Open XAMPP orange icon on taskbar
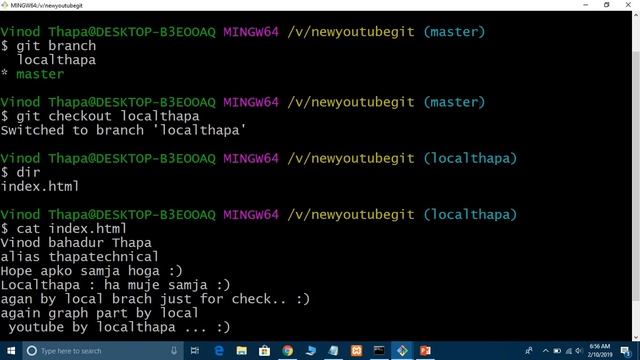The image size is (640, 360). click(x=356, y=351)
